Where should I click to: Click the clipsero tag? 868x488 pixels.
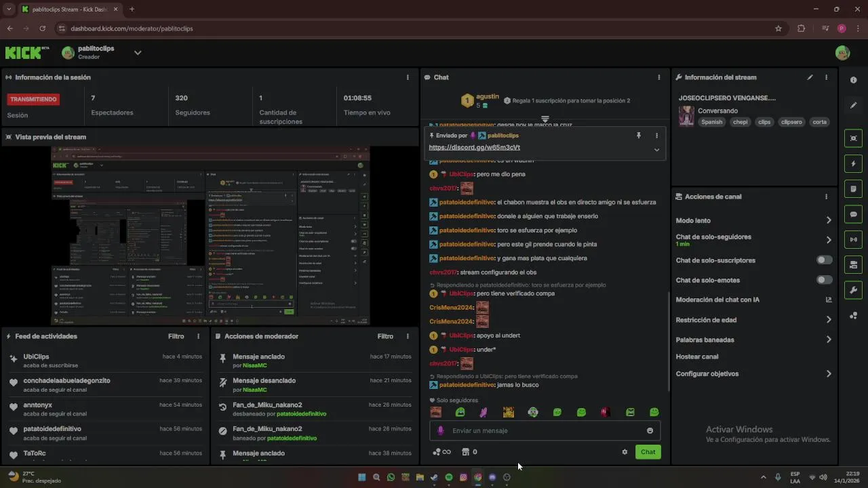791,122
